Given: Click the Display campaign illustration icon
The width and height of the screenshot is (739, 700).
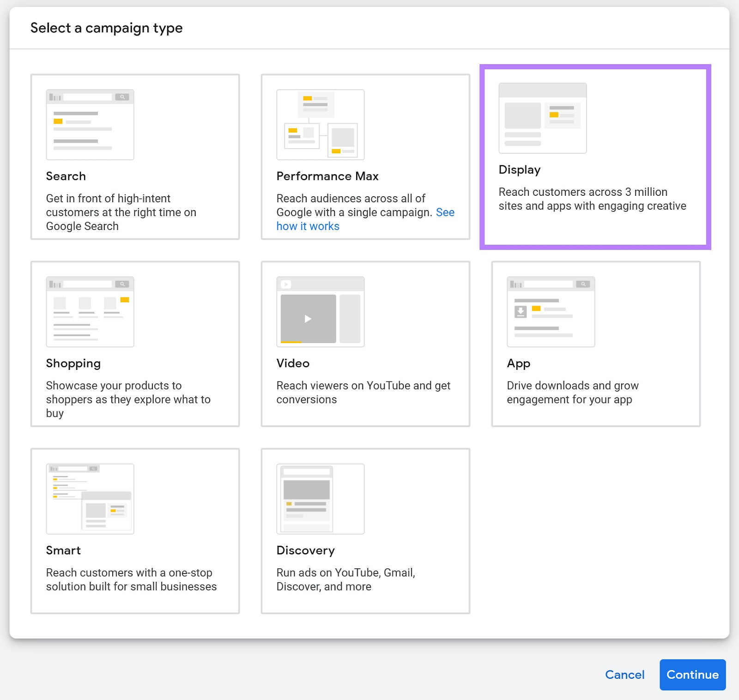Looking at the screenshot, I should (542, 118).
